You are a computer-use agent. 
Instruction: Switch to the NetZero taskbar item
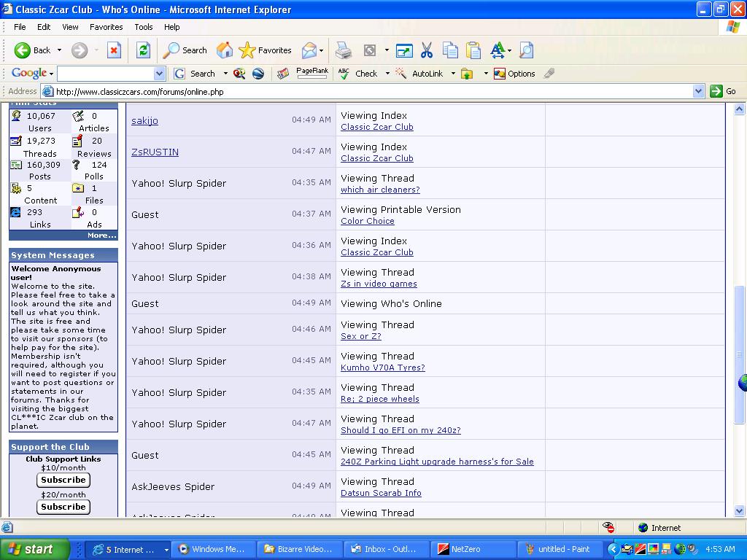[x=473, y=549]
